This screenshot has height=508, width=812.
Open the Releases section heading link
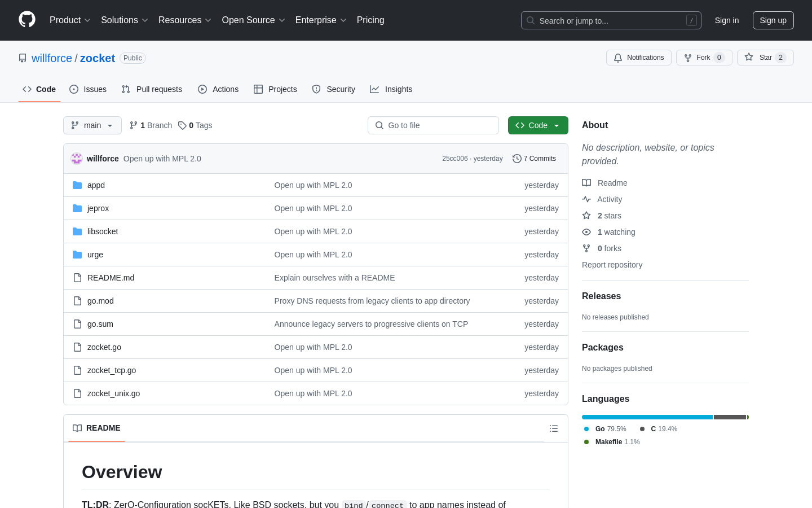click(601, 296)
